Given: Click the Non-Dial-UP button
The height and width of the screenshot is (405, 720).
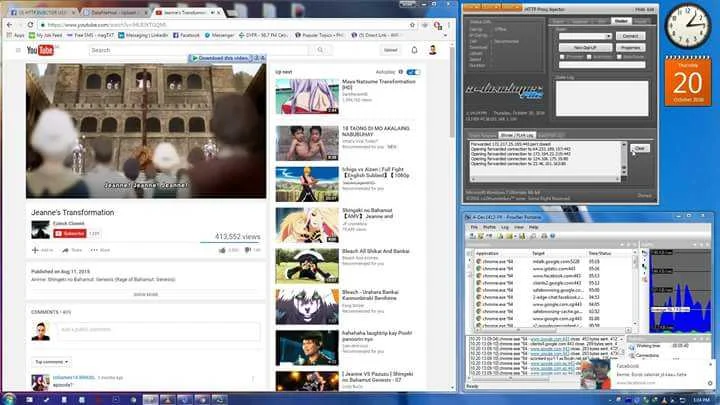Looking at the screenshot, I should [585, 48].
